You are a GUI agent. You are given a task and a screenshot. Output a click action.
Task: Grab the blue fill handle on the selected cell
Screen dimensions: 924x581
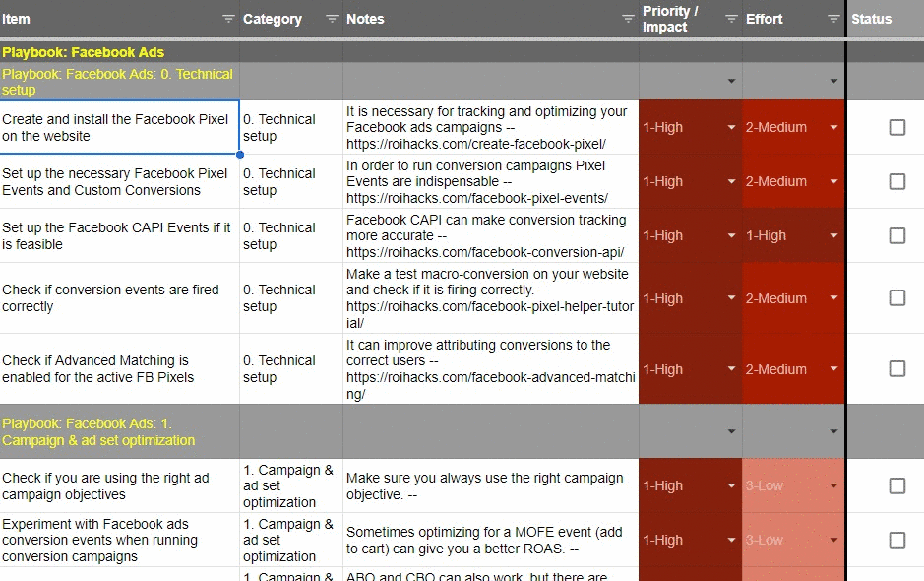click(x=240, y=155)
